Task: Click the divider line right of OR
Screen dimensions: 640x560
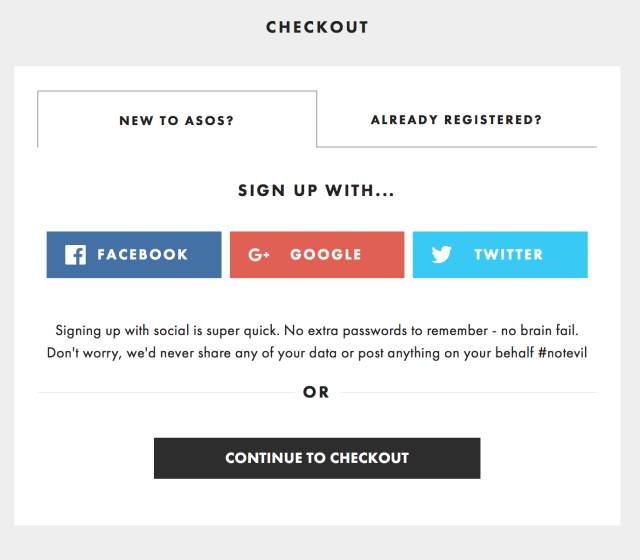Action: 470,393
